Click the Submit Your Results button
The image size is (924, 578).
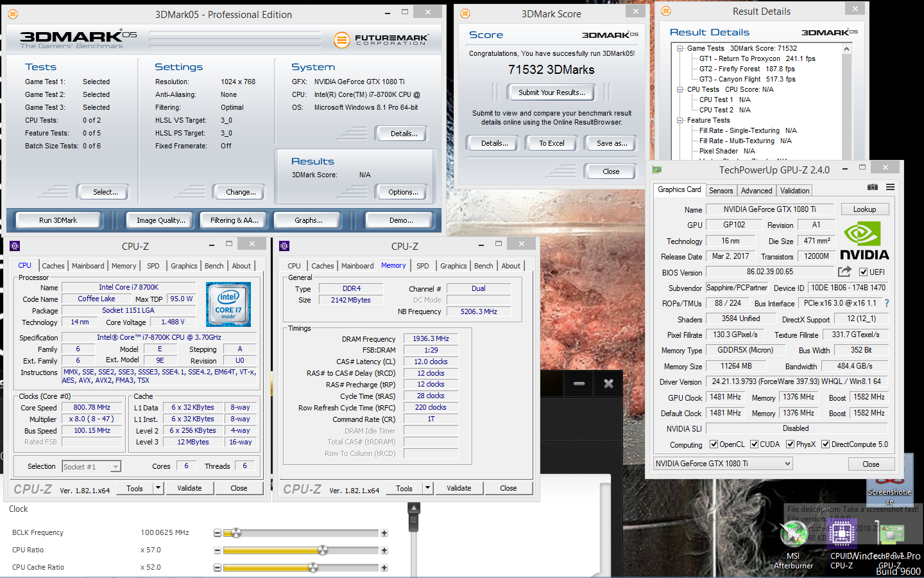(552, 92)
